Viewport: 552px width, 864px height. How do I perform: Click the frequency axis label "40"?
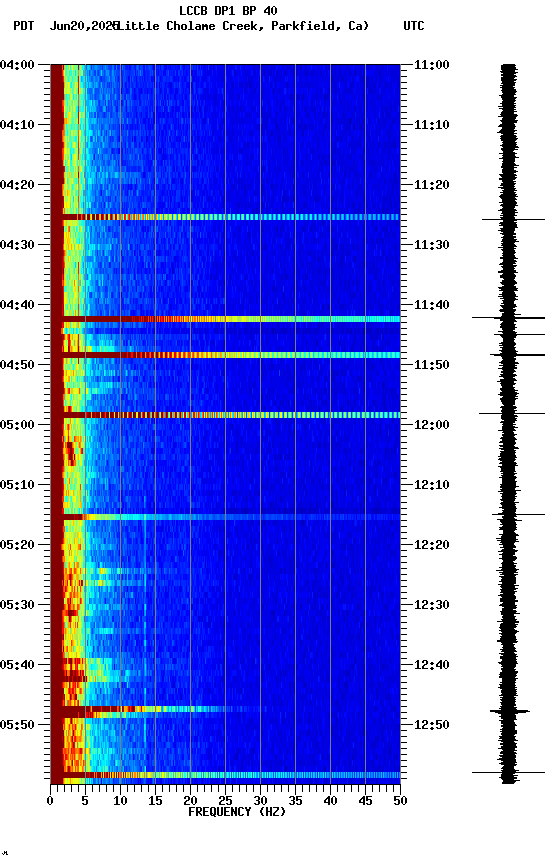pos(330,801)
